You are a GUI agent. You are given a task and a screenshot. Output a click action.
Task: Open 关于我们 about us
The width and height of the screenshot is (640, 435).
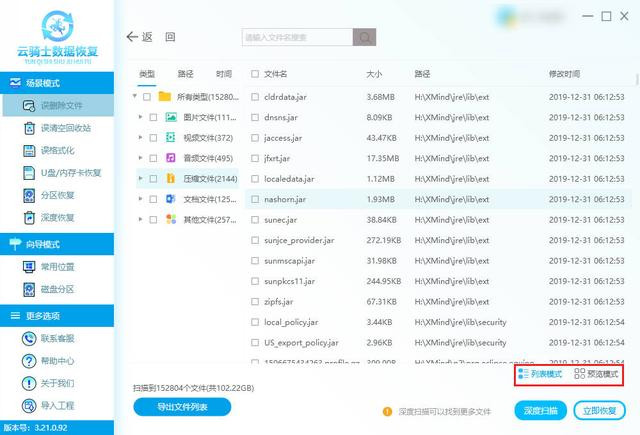tap(48, 384)
